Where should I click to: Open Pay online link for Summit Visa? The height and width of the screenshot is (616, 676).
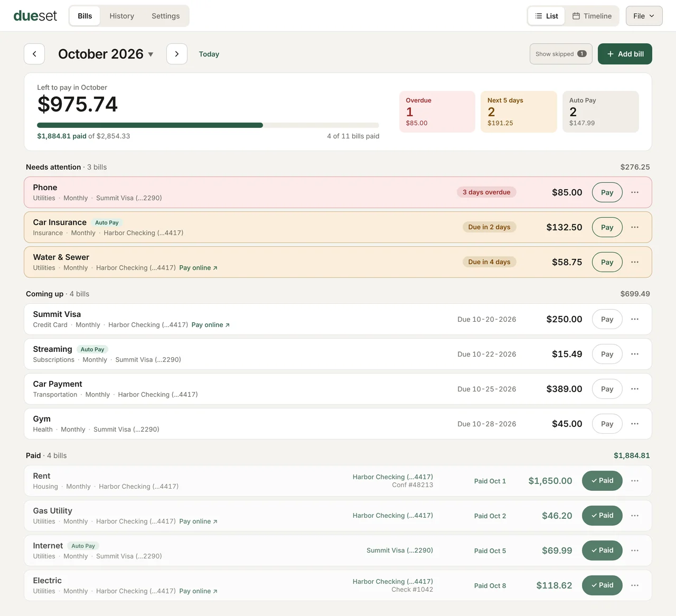coord(210,325)
